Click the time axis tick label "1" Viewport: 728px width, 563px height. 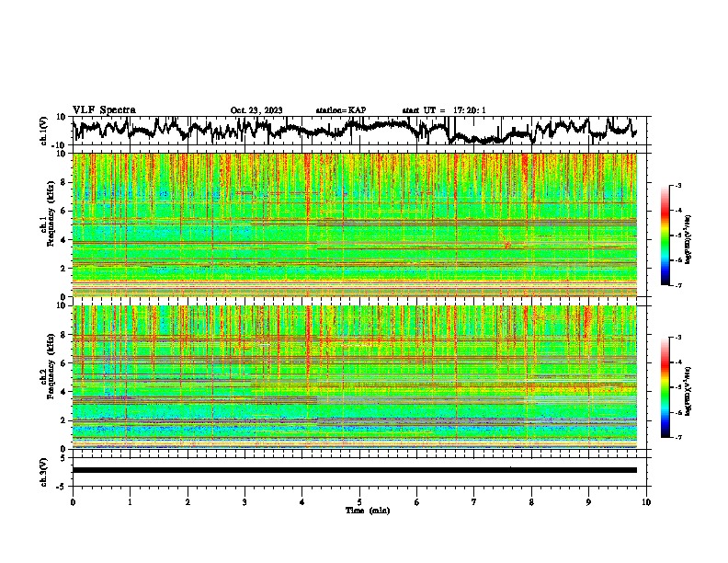tap(130, 502)
